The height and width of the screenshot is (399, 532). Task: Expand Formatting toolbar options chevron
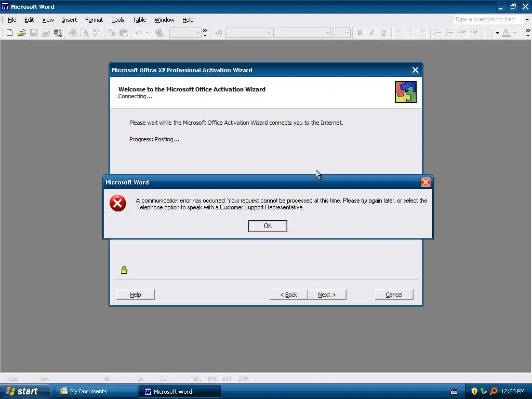click(528, 33)
